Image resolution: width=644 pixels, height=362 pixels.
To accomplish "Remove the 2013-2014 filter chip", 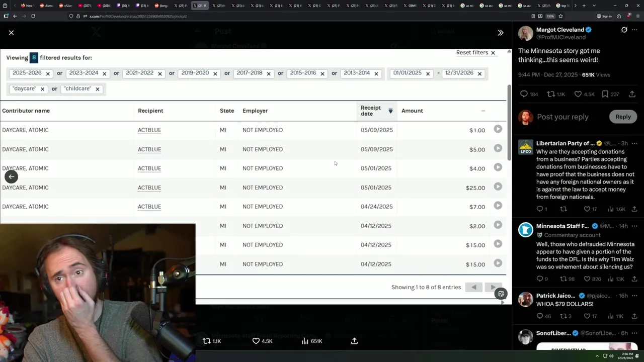I will tap(376, 73).
